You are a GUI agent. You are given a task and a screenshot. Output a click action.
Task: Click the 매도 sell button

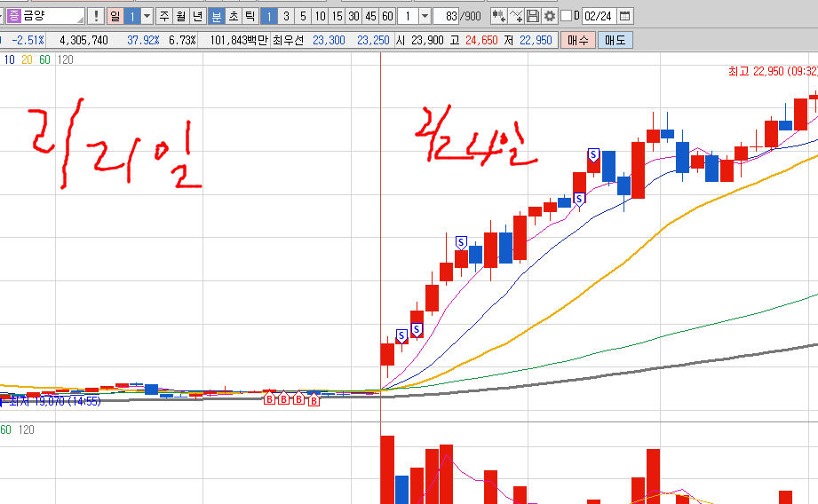615,40
